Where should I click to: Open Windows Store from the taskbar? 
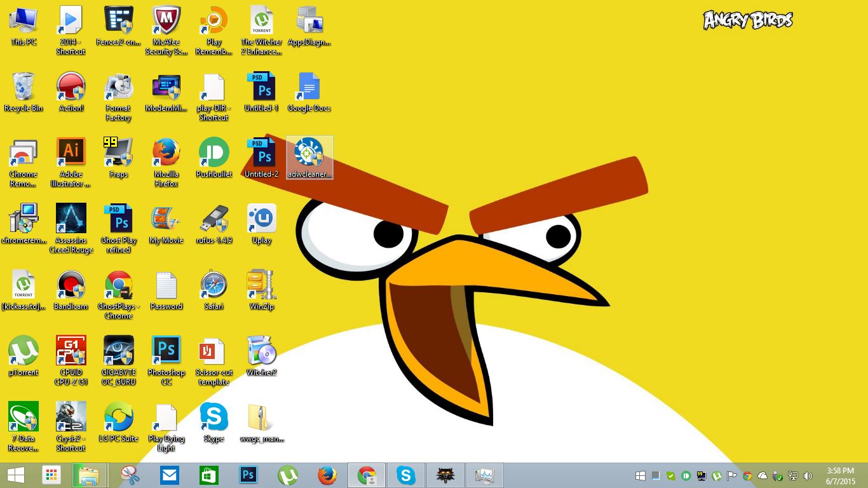pos(209,475)
